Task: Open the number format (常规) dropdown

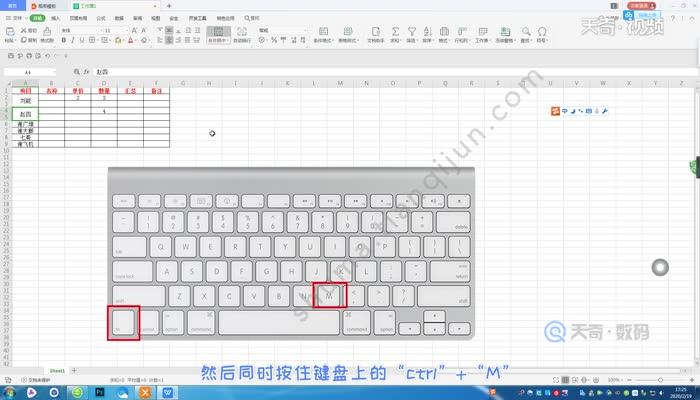Action: [x=304, y=30]
